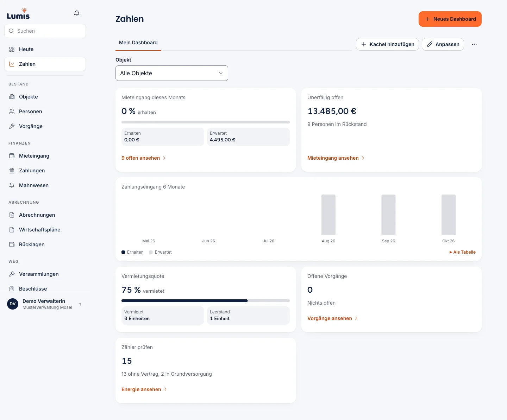Click the Objekte building icon
Viewport: 507px width, 420px height.
(x=12, y=97)
